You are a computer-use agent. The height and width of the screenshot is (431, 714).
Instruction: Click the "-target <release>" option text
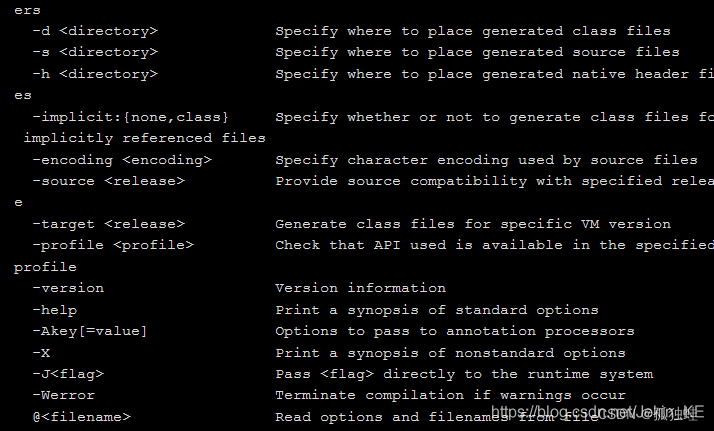point(108,224)
